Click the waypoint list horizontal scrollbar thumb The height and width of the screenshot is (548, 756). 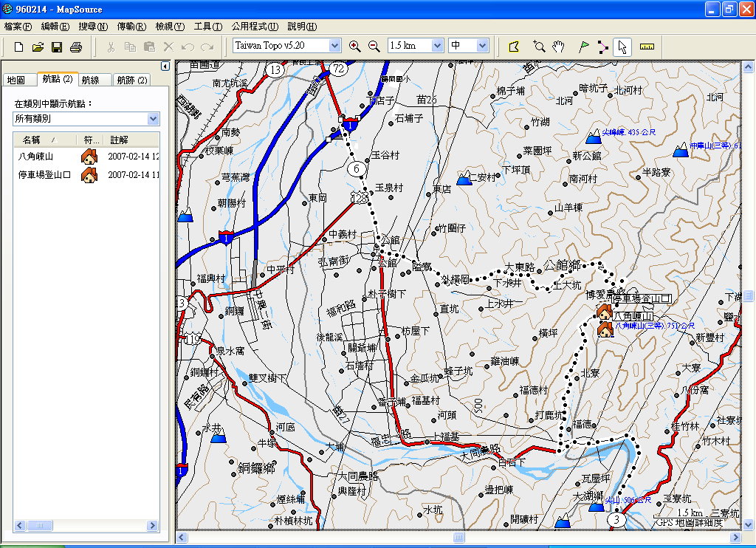coord(40,525)
